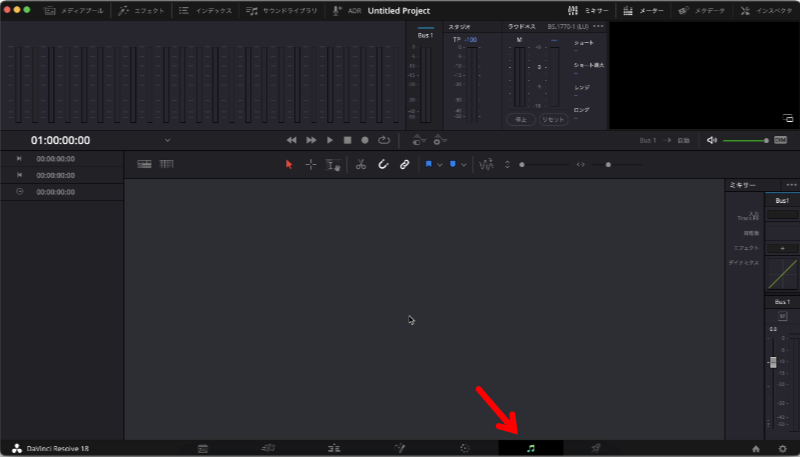The image size is (800, 457).
Task: Click the Fast Forward transport button
Action: pos(311,140)
